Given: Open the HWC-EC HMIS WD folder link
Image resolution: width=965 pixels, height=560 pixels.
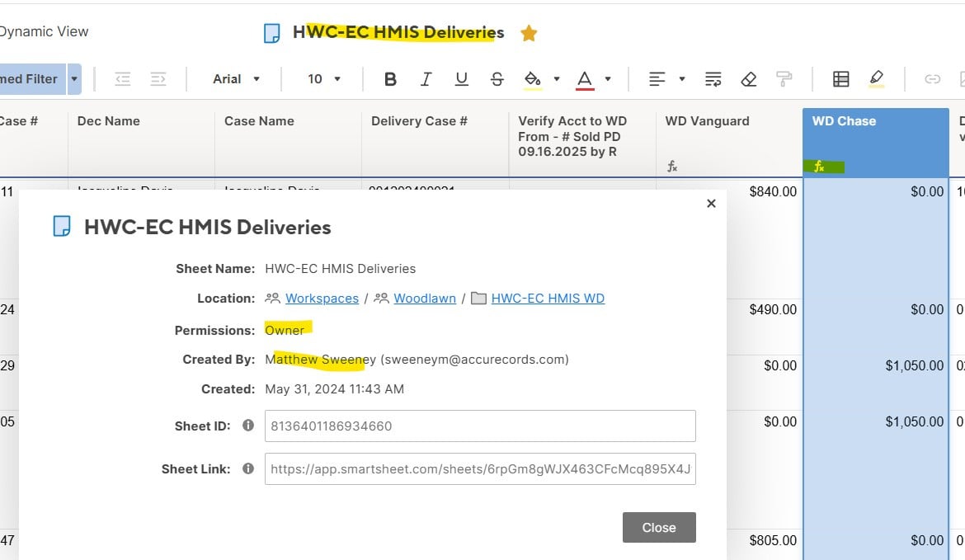Looking at the screenshot, I should click(548, 299).
